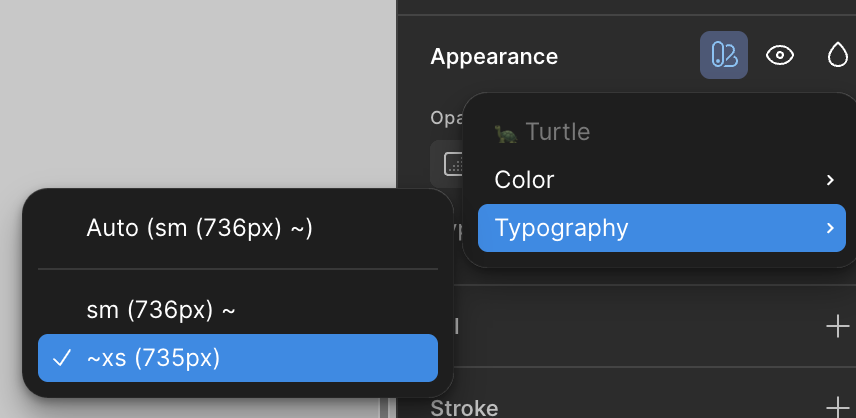Click the variable modes icon in Appearance
This screenshot has height=418, width=856.
(723, 56)
